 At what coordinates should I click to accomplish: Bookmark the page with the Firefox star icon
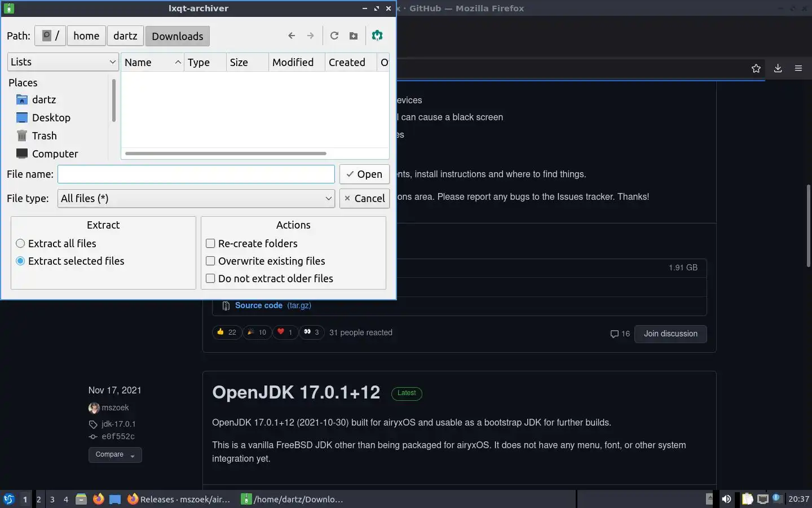pyautogui.click(x=756, y=68)
